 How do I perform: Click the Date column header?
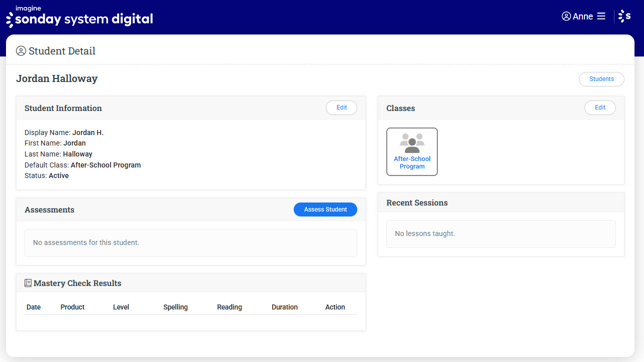[34, 307]
